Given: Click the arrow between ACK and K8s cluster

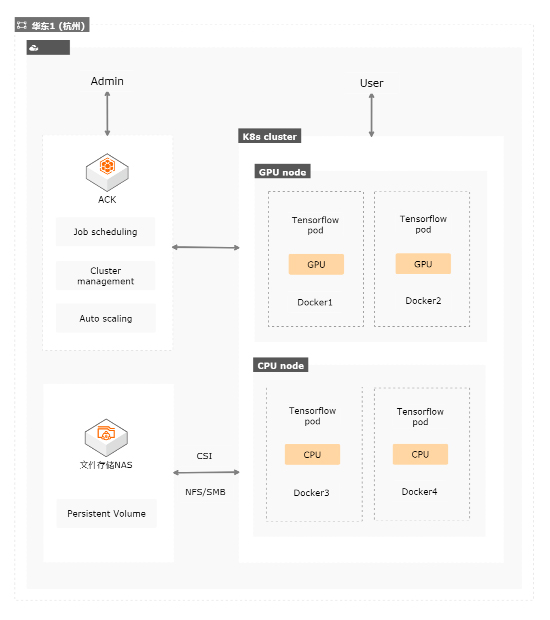Looking at the screenshot, I should (x=206, y=247).
